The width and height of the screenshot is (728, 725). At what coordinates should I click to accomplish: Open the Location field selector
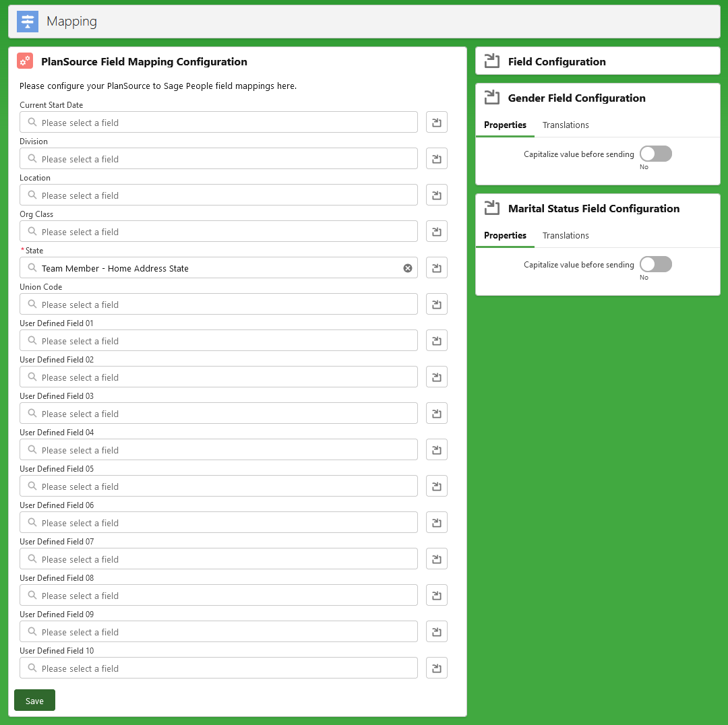(218, 195)
